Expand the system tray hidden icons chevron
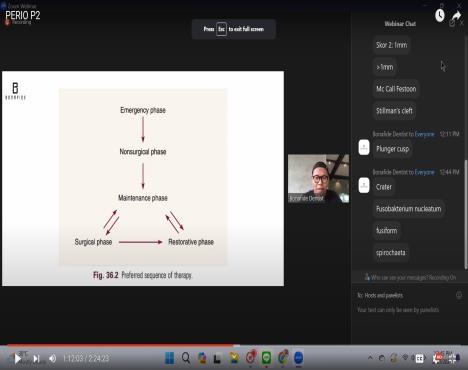 pos(370,358)
